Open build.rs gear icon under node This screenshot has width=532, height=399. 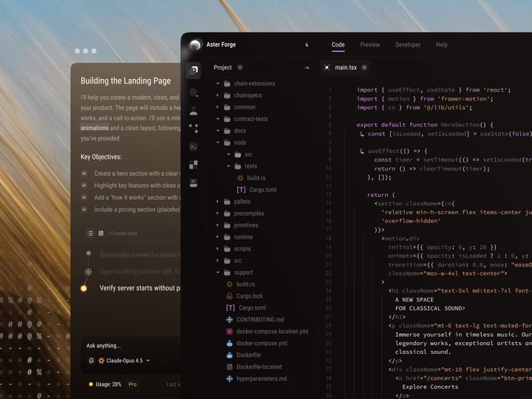(240, 178)
